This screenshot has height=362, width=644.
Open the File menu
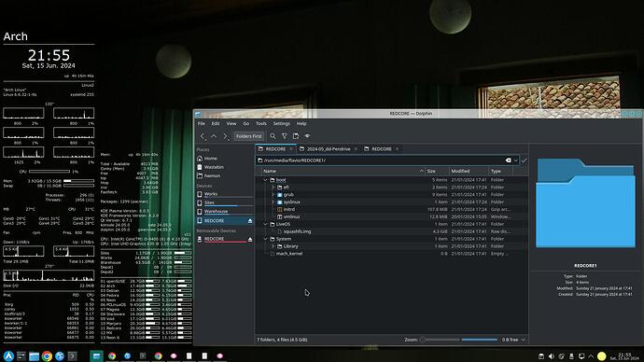click(202, 123)
